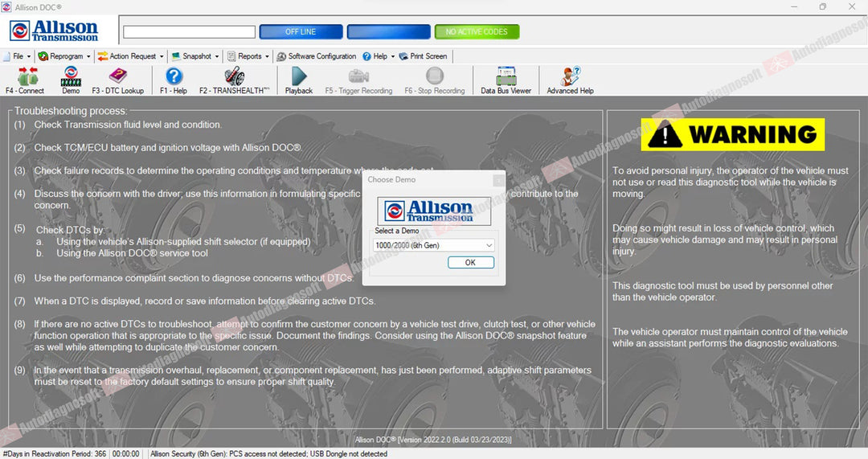Click the NO ACTIVE CODES indicator
Viewport: 868px width, 459px height.
tap(477, 31)
